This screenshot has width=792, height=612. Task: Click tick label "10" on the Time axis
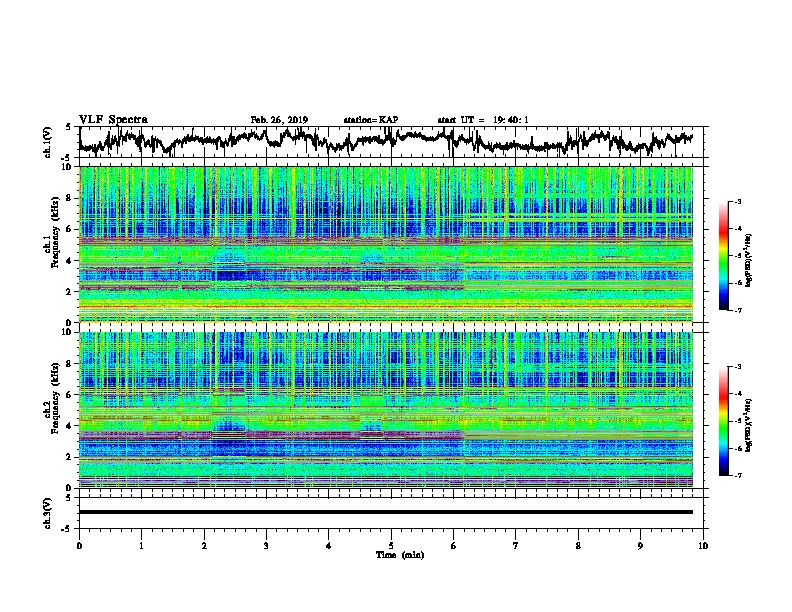[x=703, y=546]
